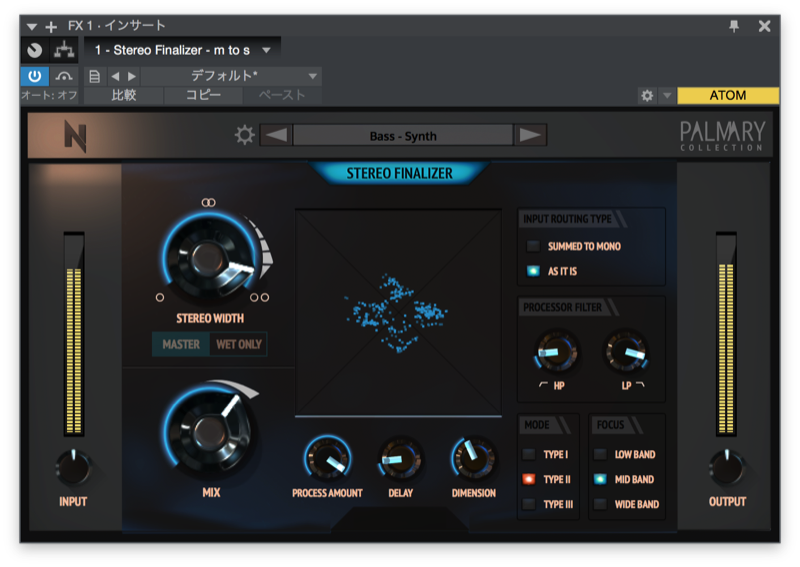Open the channel editor knob icon

[35, 50]
